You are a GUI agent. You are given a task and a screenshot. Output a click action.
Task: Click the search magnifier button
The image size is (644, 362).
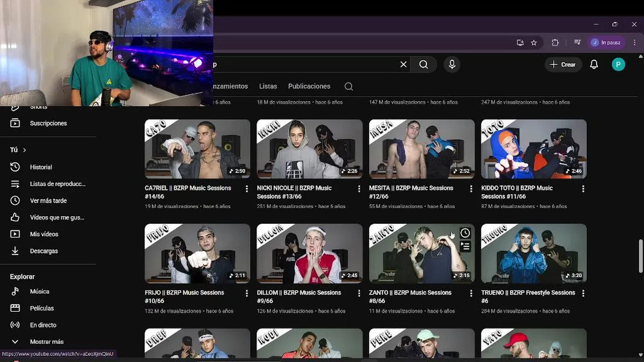click(424, 64)
